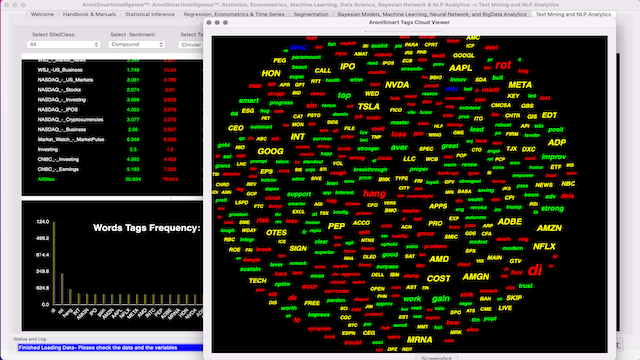Viewport: 640px width, 360px height.
Task: Switch to Handbook & Manuals tab
Action: pos(89,14)
